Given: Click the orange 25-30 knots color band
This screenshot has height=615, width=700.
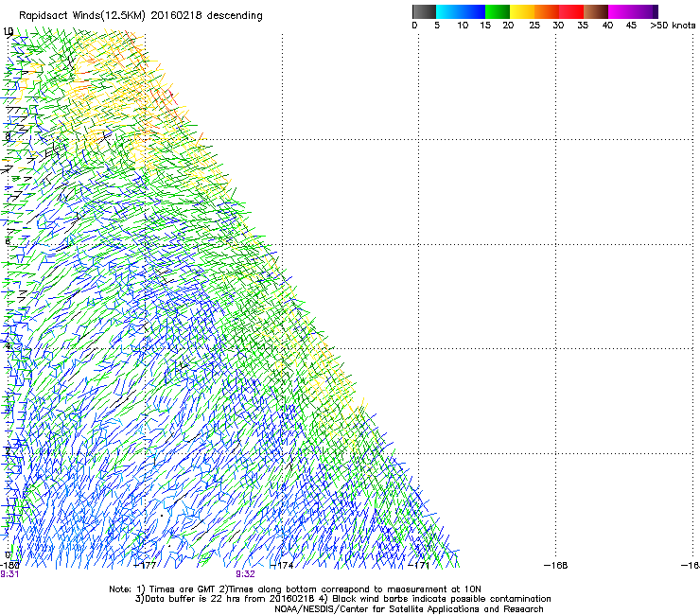Looking at the screenshot, I should pyautogui.click(x=547, y=11).
